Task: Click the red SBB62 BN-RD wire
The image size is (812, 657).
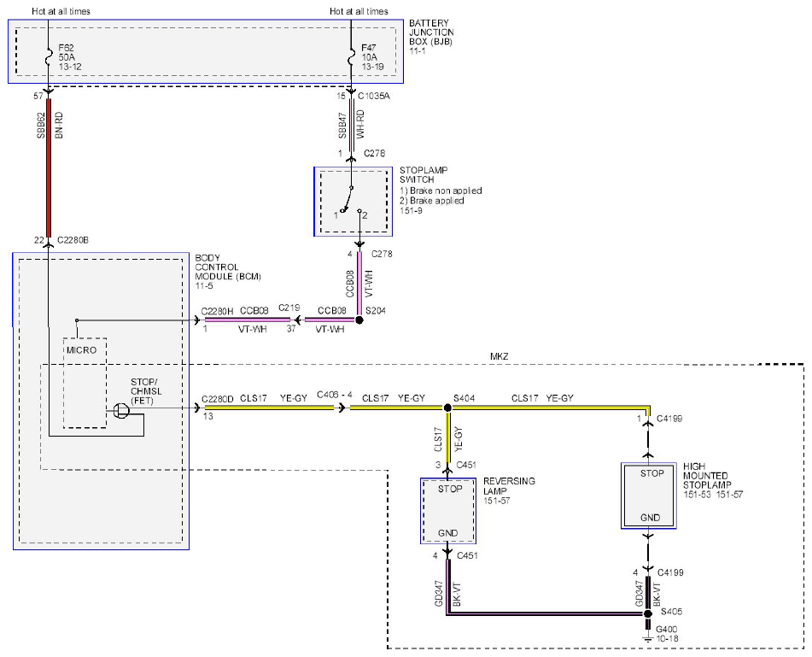Action: (49, 168)
